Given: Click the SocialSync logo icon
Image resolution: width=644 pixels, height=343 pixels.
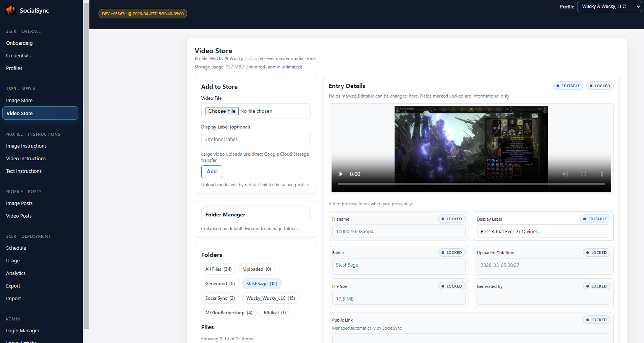Looking at the screenshot, I should coord(11,10).
